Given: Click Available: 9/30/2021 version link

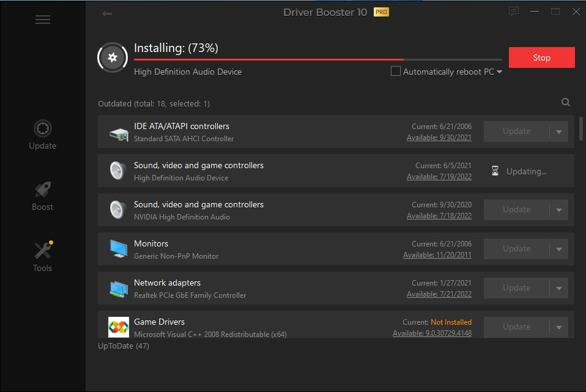Looking at the screenshot, I should (x=439, y=138).
